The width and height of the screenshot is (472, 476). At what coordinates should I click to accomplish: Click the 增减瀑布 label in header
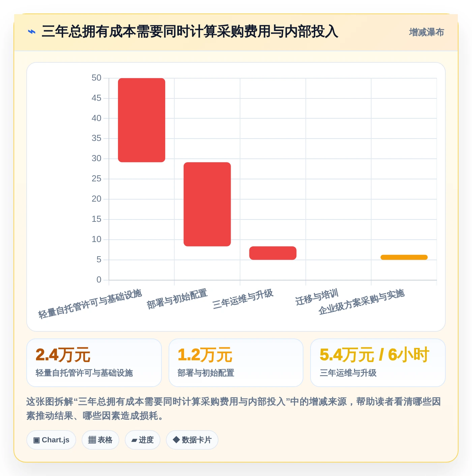426,32
